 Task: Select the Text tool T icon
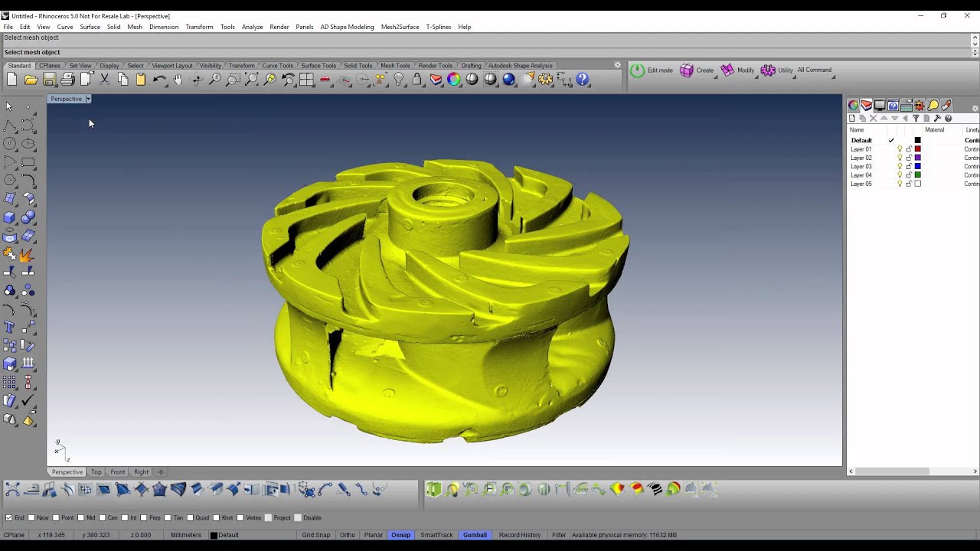coord(9,328)
